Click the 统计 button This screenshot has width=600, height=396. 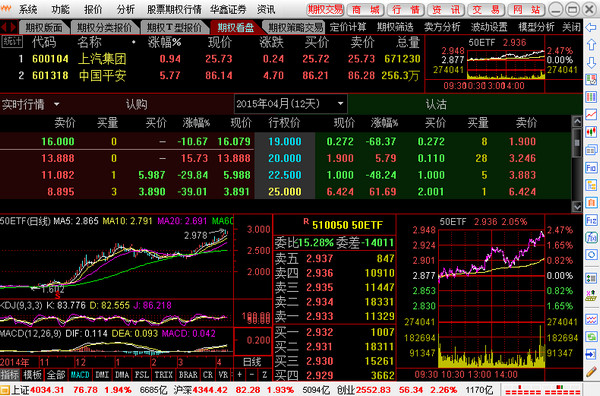coord(12,41)
